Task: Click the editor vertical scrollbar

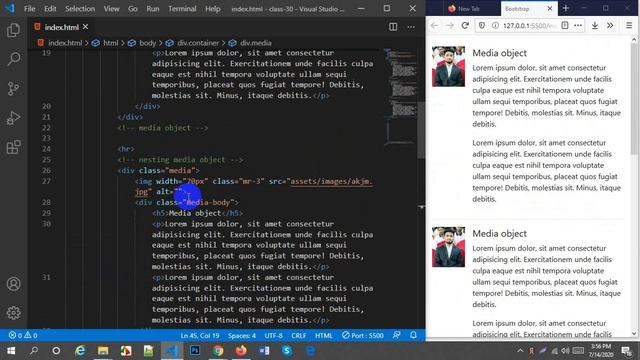Action: tap(421, 130)
